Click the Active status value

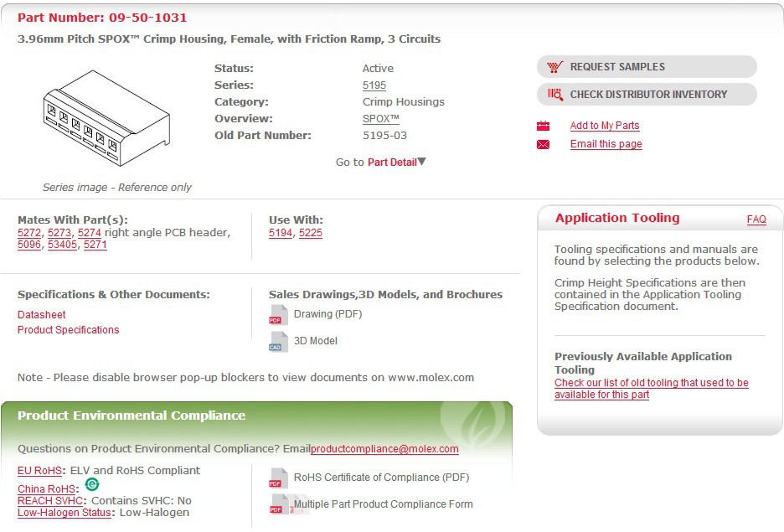pos(378,69)
